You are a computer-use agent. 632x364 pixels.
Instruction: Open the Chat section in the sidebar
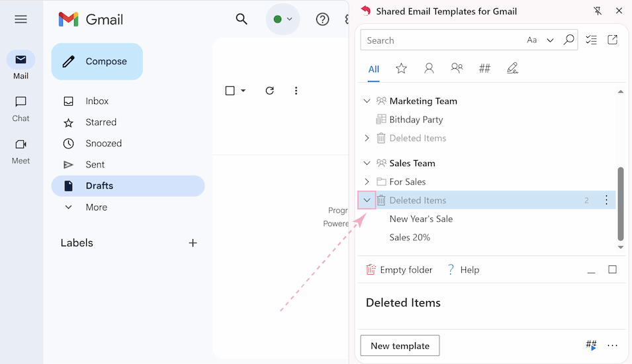pyautogui.click(x=21, y=109)
